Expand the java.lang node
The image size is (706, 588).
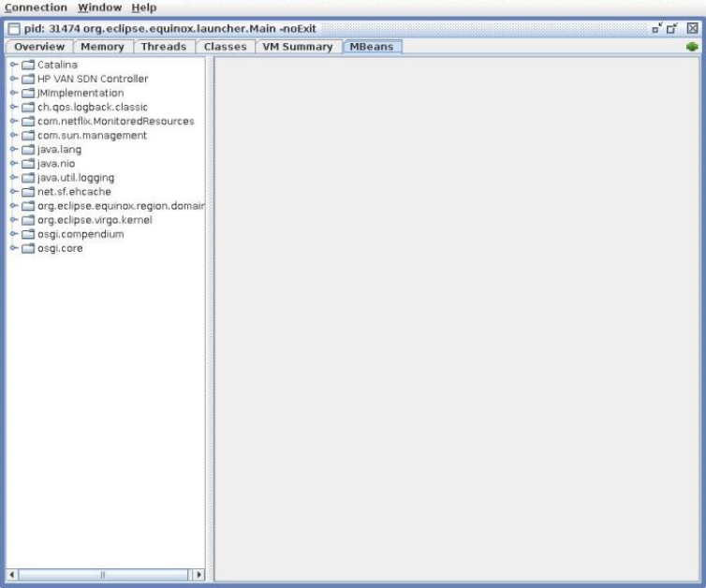tap(13, 149)
